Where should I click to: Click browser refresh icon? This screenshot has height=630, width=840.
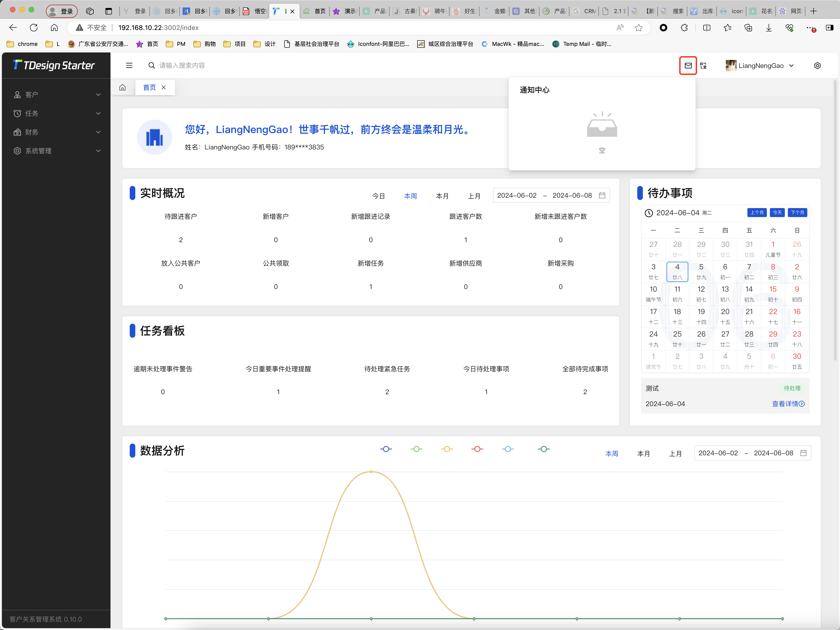34,27
